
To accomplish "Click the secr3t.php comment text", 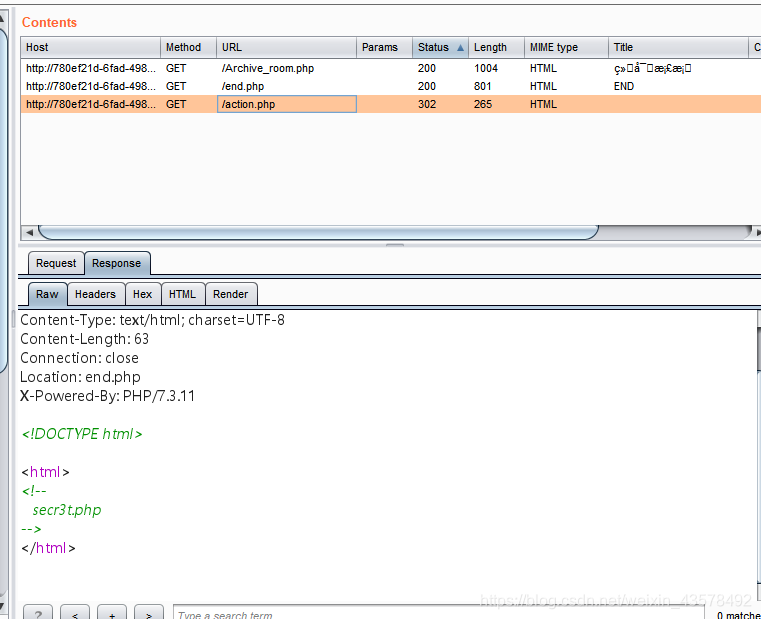I will click(x=67, y=510).
